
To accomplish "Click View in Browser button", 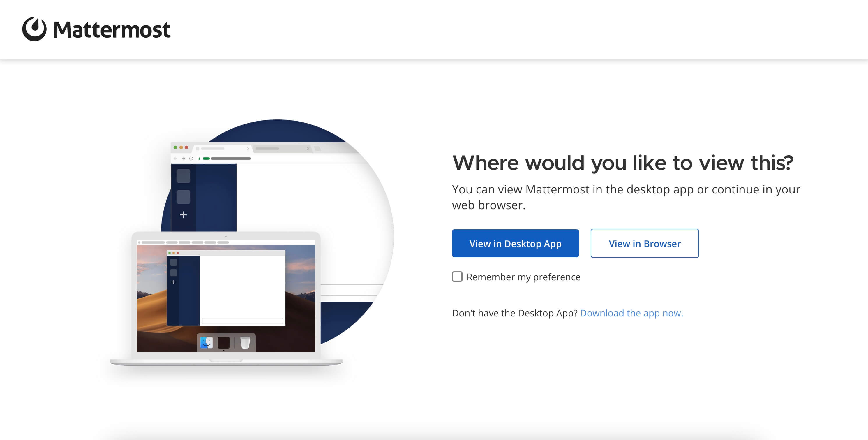I will [645, 244].
